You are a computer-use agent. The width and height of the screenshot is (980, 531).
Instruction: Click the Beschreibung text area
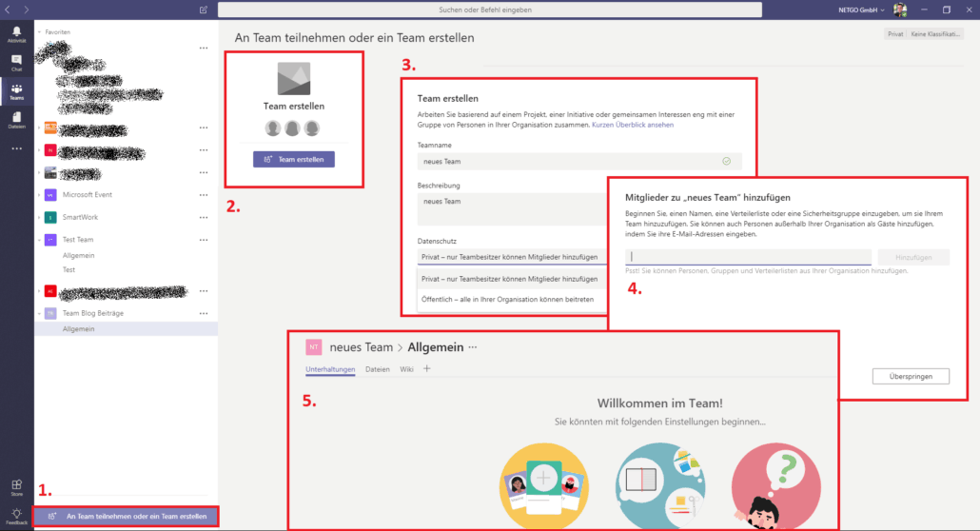pyautogui.click(x=513, y=209)
